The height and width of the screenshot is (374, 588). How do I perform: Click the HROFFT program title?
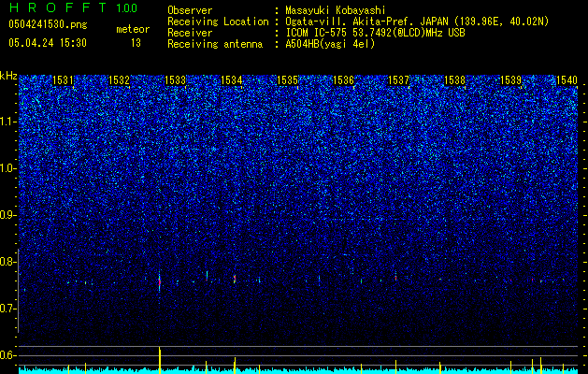(x=58, y=7)
